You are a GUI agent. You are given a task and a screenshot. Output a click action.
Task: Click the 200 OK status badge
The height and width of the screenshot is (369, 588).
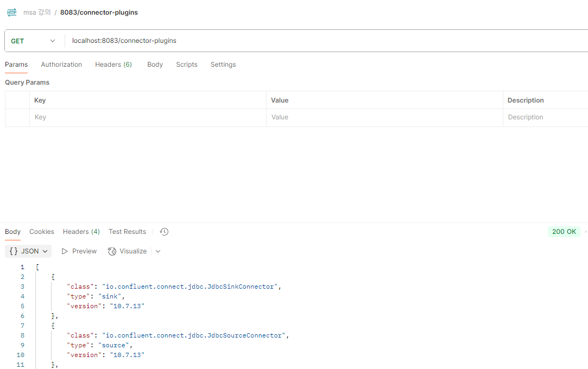[564, 232]
